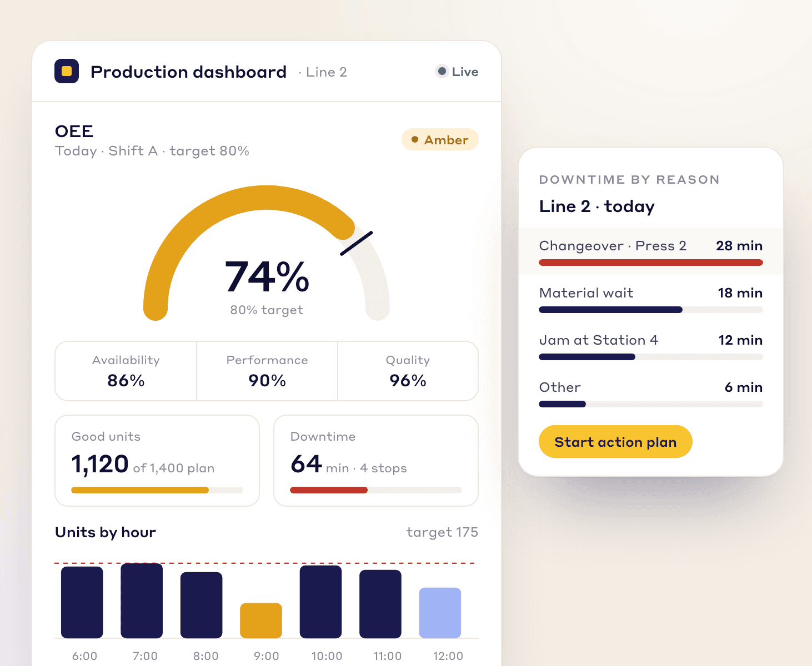Click the OEE gauge target needle marker

356,244
